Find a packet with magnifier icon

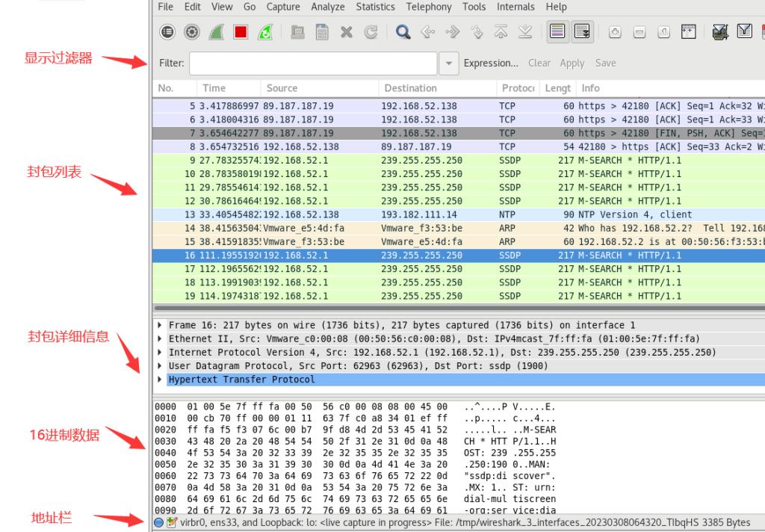pos(403,32)
